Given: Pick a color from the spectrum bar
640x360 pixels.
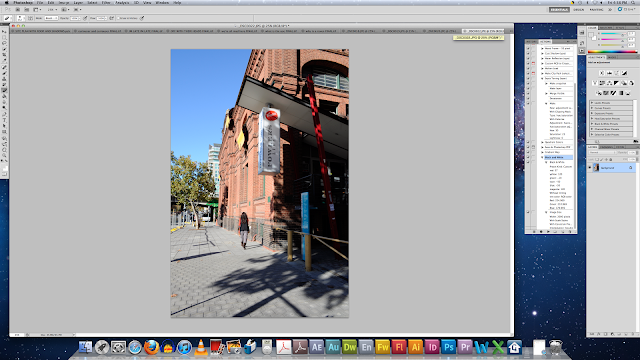Looking at the screenshot, I should tap(612, 52).
